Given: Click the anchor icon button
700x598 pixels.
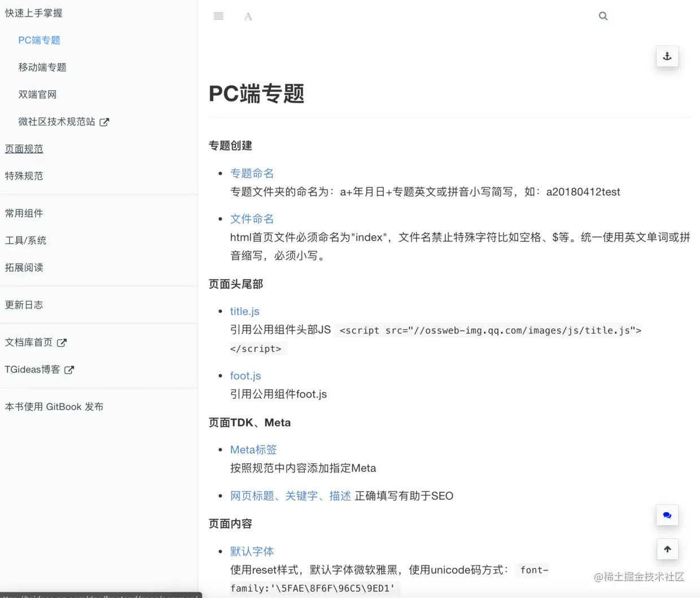Looking at the screenshot, I should pos(667,56).
